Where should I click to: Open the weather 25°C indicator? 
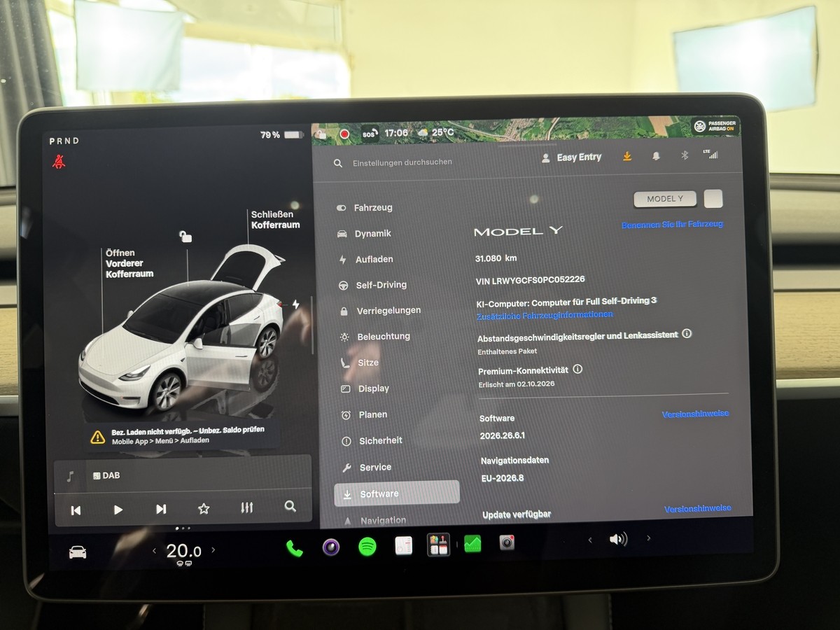[x=436, y=132]
